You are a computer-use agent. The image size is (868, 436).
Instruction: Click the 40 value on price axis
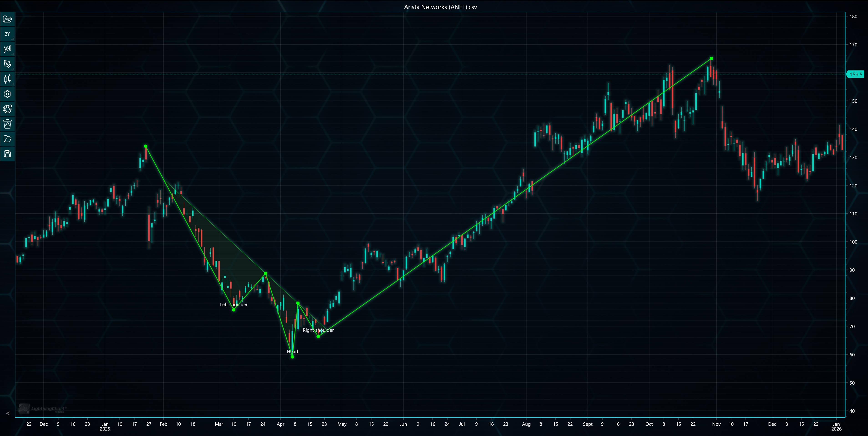coord(852,411)
